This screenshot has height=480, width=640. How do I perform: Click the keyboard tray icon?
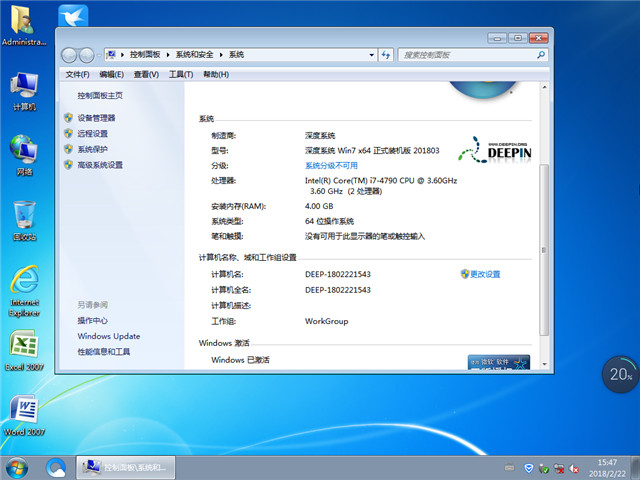[509, 467]
